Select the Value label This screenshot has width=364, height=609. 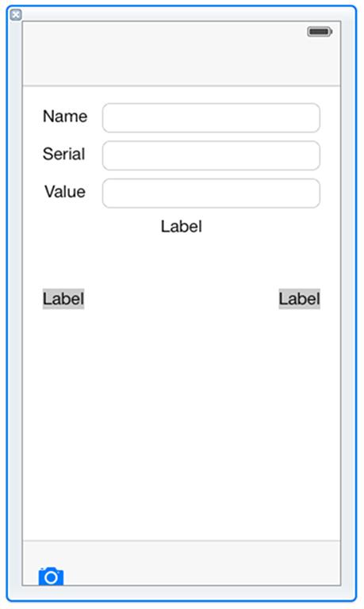tap(65, 191)
